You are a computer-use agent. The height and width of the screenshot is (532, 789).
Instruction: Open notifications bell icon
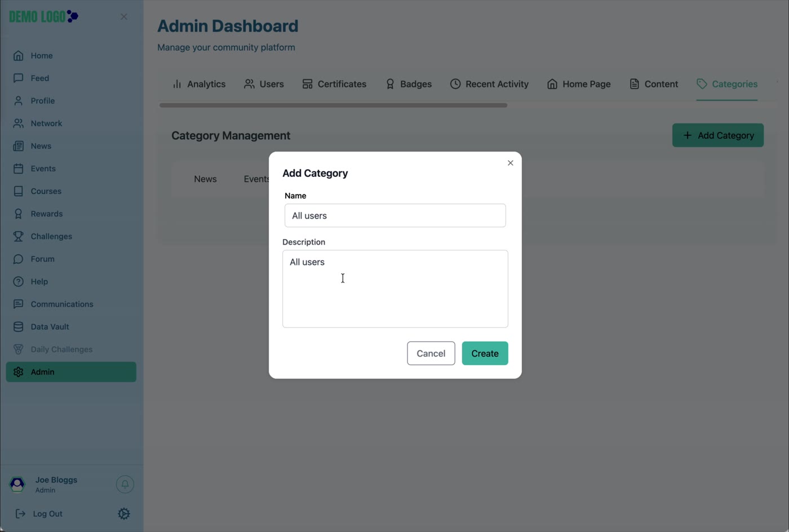click(x=125, y=484)
